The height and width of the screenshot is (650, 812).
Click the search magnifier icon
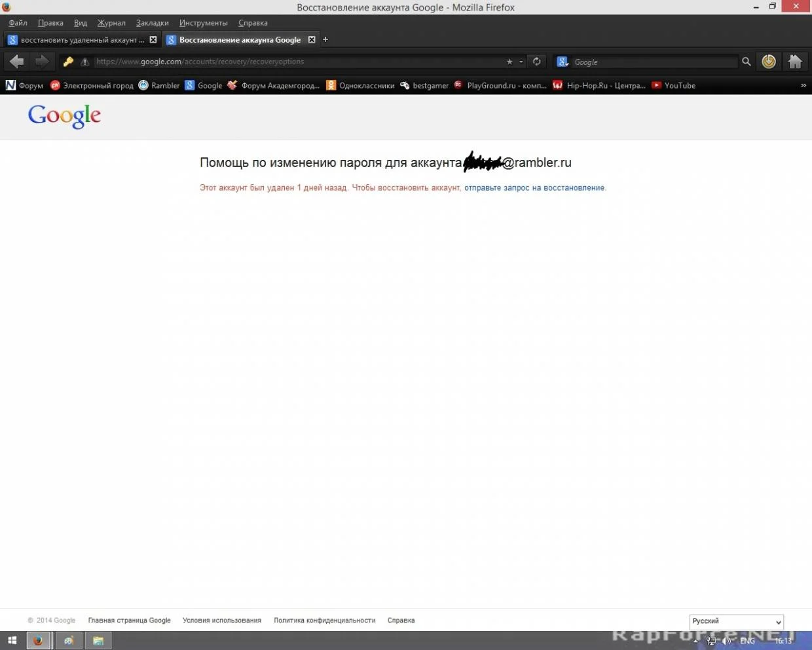pyautogui.click(x=746, y=62)
